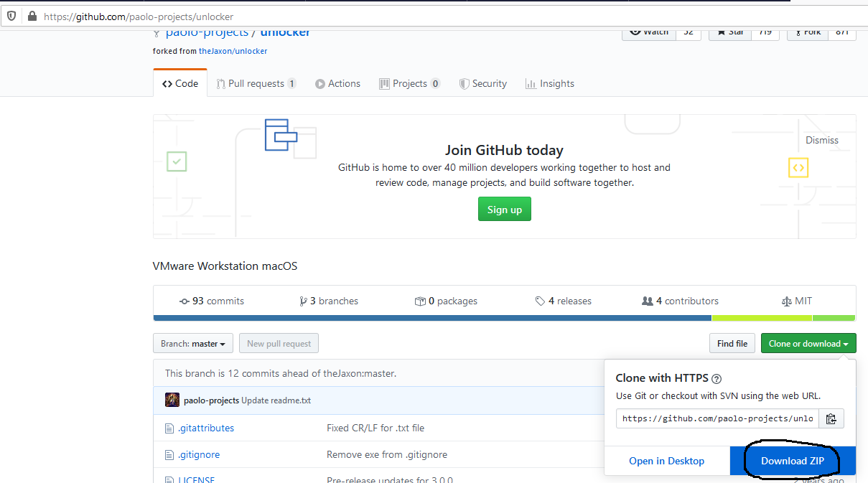
Task: Click the green Sign up button
Action: (x=505, y=210)
